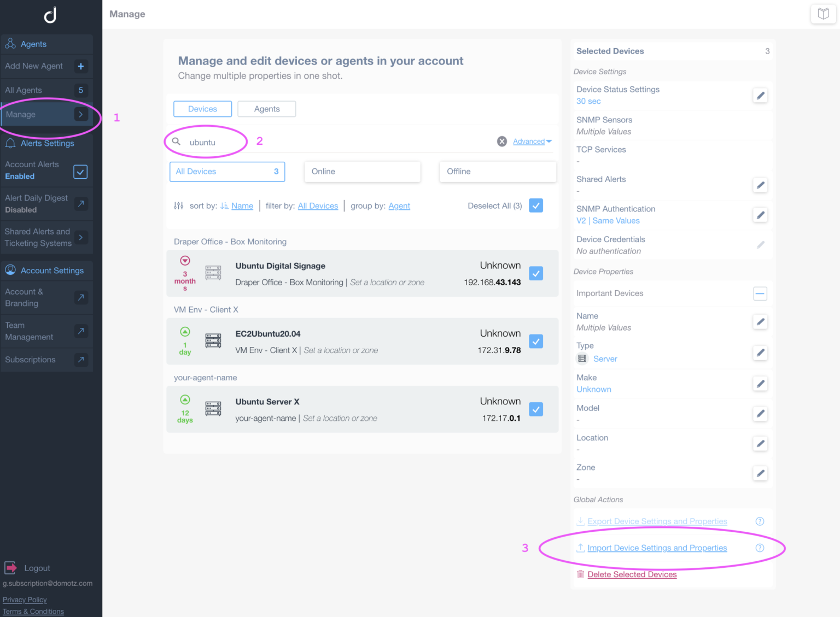The image size is (840, 617).
Task: Edit the Name property pencil icon
Action: 760,321
